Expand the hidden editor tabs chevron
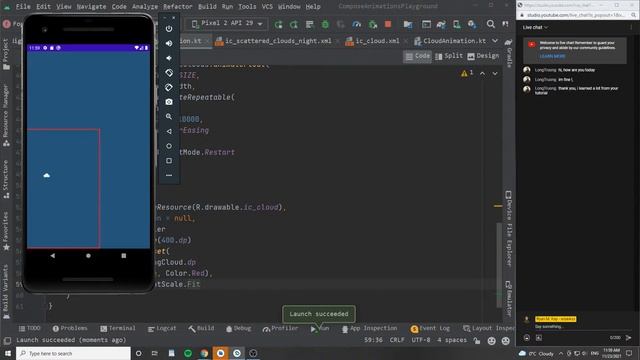Screen dimensions: 640x360 495,41
